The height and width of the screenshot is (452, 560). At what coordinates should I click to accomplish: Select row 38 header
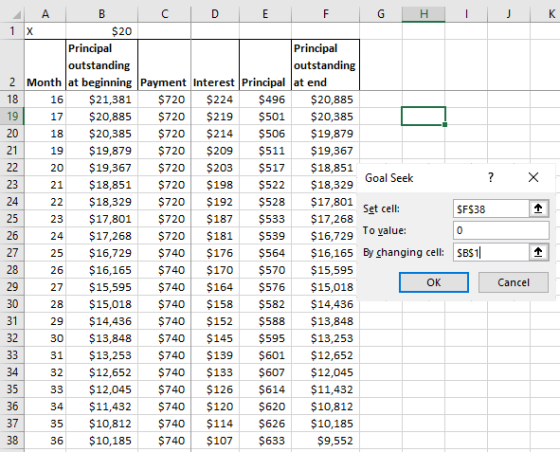click(x=12, y=440)
